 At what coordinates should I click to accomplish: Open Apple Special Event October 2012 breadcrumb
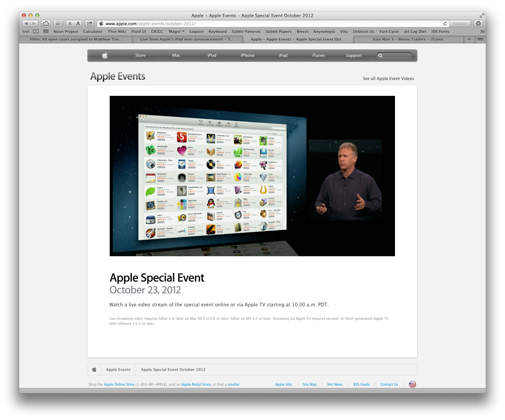173,370
